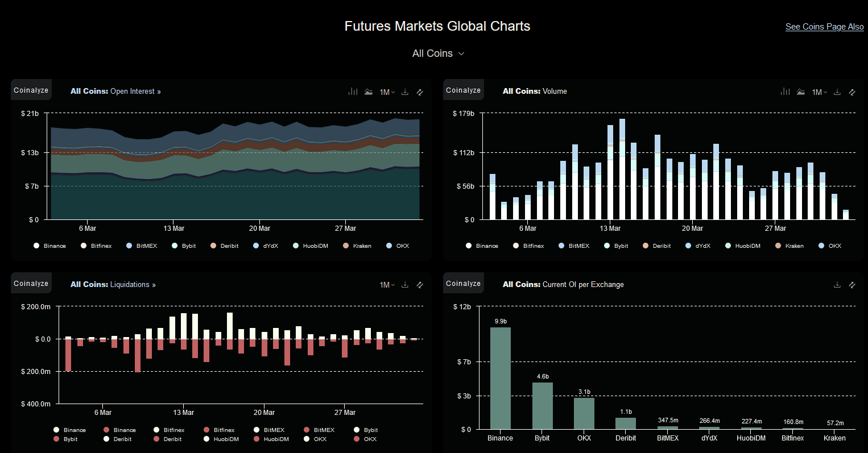Screen dimensions: 868x453
Task: Click OKX color dot in Open Interest legend
Action: 389,246
